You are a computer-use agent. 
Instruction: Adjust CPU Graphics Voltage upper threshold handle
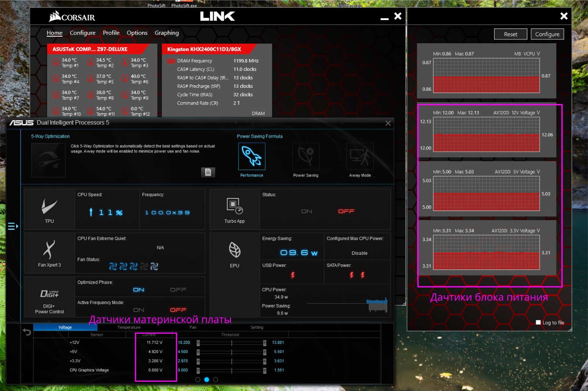click(x=265, y=370)
